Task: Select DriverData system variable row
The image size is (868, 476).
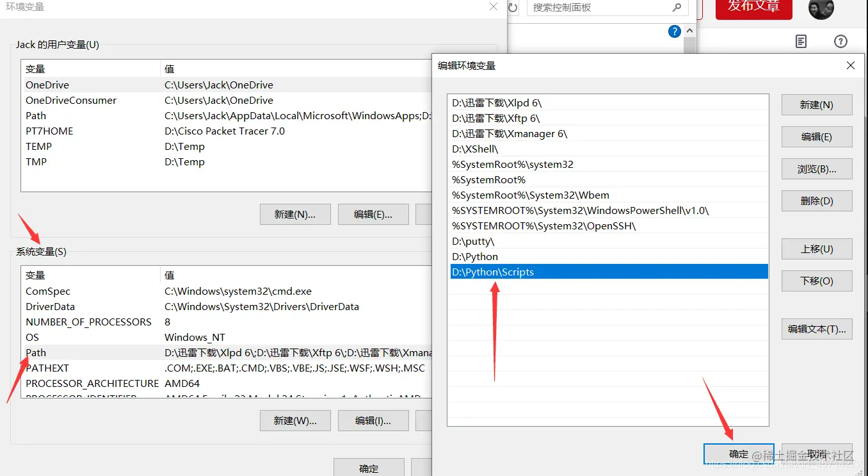Action: 227,306
